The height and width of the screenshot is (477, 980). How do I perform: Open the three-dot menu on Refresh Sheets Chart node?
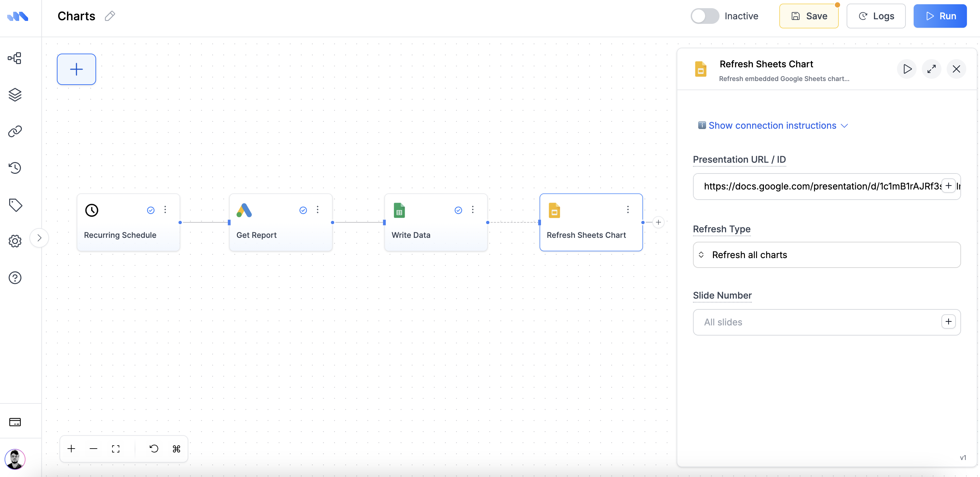(628, 210)
